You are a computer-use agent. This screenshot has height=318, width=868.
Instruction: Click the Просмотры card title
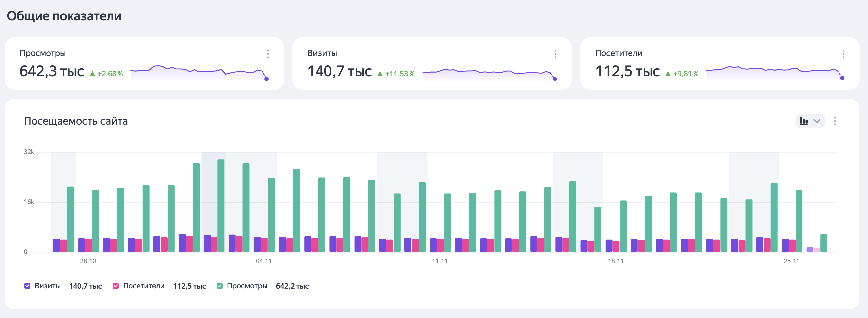coord(43,53)
